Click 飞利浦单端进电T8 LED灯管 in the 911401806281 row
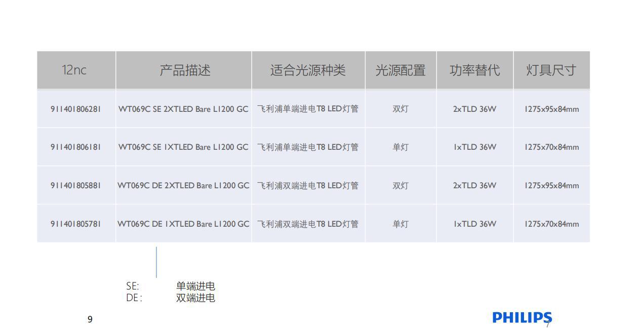Viewport: 644px width, 336px height. click(x=308, y=109)
